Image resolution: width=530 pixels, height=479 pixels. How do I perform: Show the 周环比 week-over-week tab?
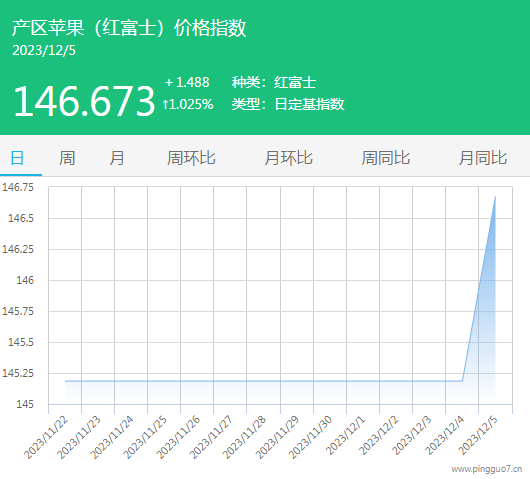point(191,158)
